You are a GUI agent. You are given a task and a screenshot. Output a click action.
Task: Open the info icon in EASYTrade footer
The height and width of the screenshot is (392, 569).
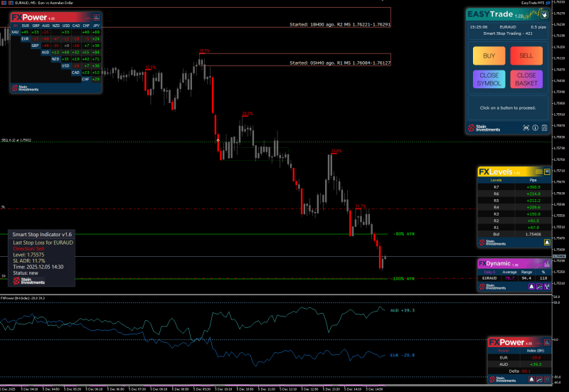pos(536,128)
